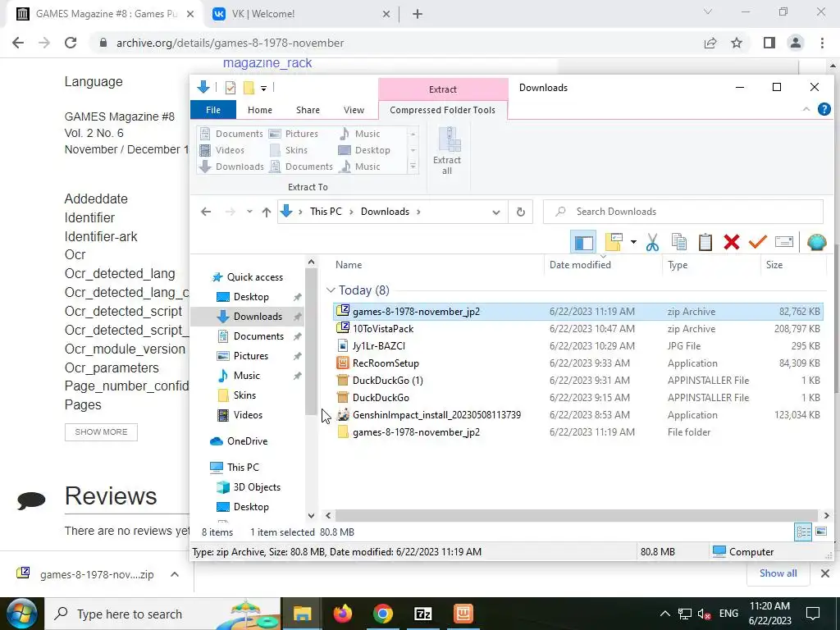Image resolution: width=840 pixels, height=630 pixels.
Task: Click the paste clipboard toolbar icon
Action: pyautogui.click(x=705, y=242)
